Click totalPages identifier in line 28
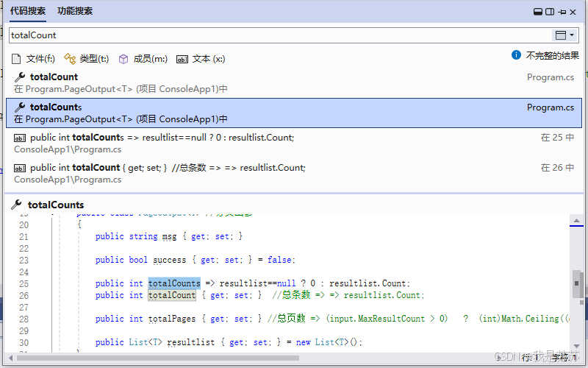Screen dimensions: 588x368 [x=172, y=319]
